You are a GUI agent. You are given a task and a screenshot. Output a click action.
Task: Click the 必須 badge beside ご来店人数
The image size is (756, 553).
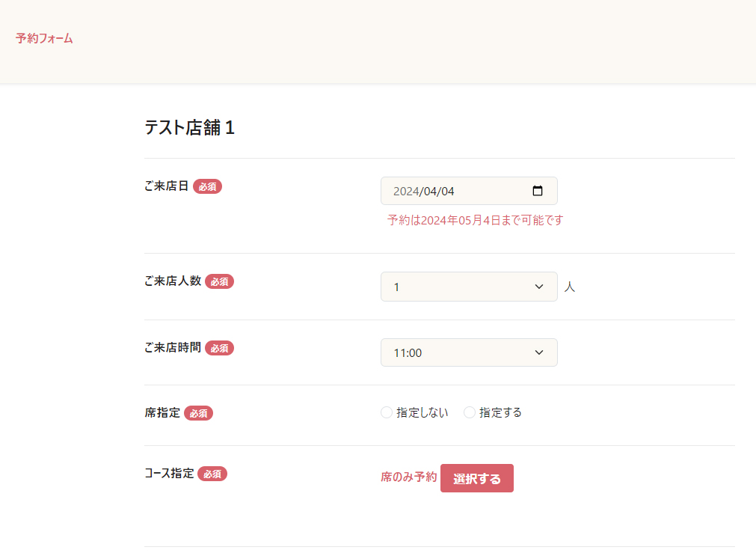coord(219,281)
